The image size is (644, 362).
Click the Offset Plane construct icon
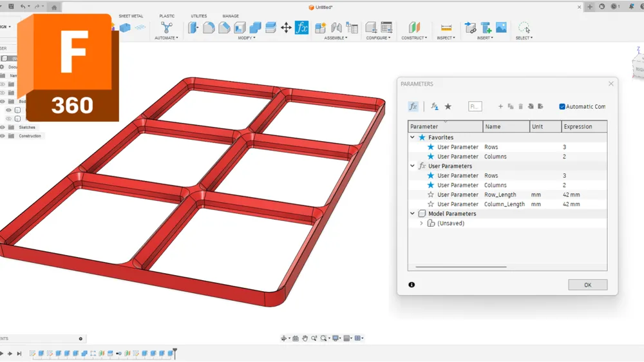(414, 28)
